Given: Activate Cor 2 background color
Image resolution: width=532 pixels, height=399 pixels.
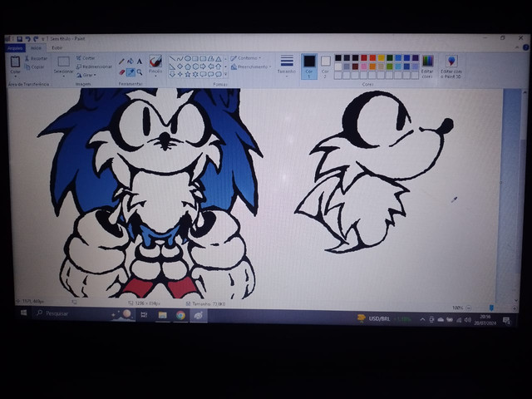Looking at the screenshot, I should [325, 66].
